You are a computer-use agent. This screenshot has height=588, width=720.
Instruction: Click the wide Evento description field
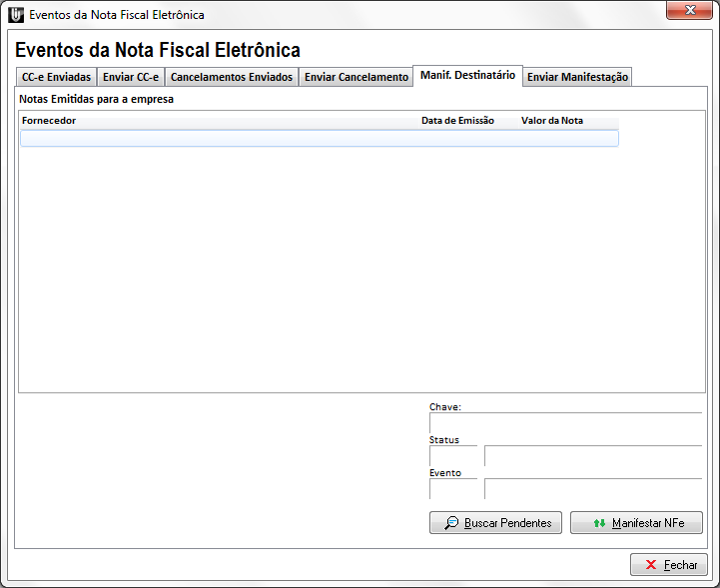tap(592, 488)
